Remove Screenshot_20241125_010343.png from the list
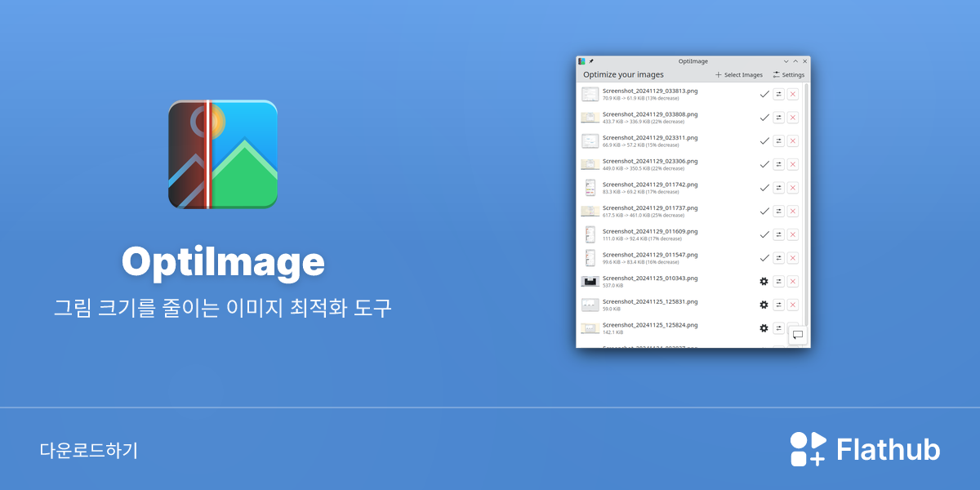The height and width of the screenshot is (490, 980). (793, 281)
